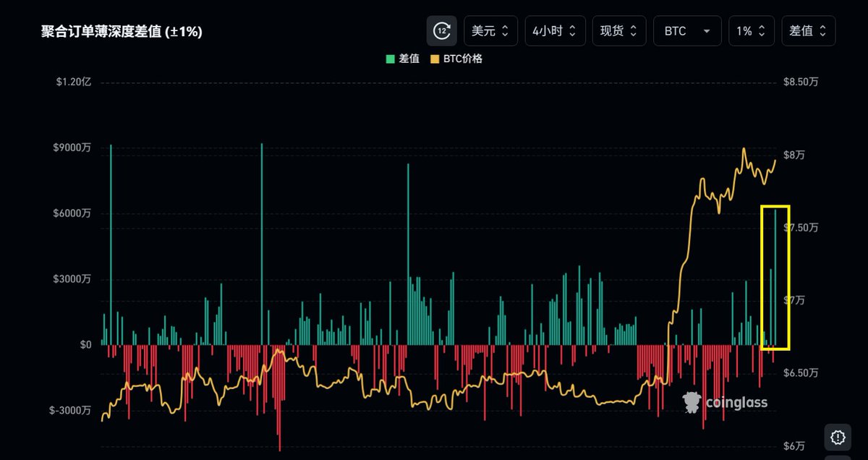Open the 现货 market type dropdown

[x=619, y=31]
